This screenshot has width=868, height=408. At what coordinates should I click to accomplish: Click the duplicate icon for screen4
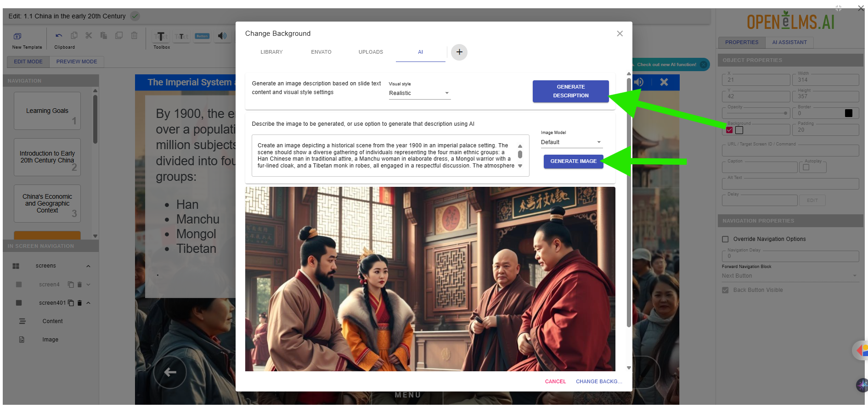click(71, 285)
